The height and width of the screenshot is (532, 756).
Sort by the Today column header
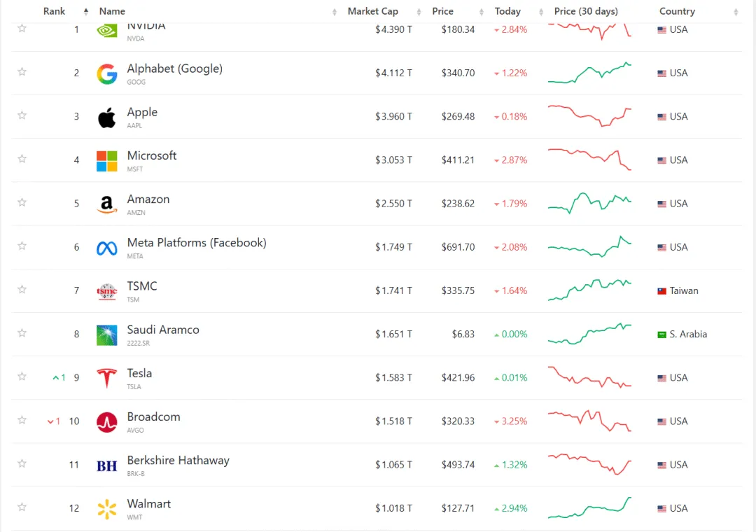(507, 11)
